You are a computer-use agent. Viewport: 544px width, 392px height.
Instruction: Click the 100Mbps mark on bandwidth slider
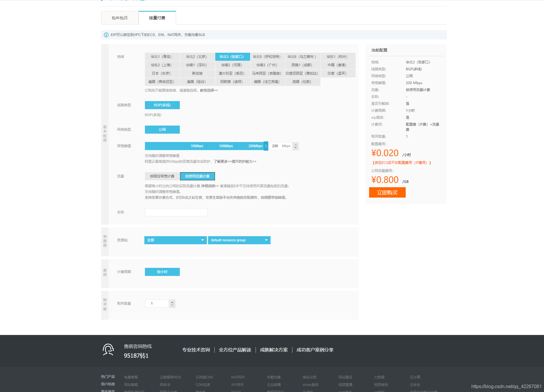[226, 146]
